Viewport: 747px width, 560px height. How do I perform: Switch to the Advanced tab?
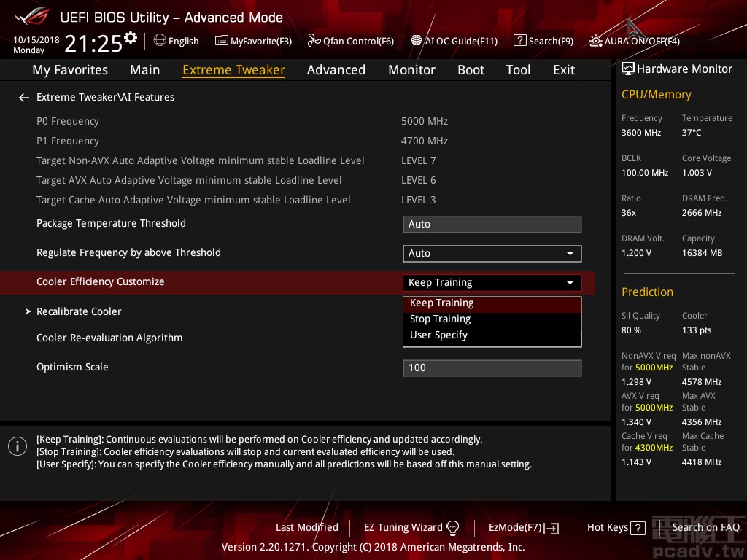[x=336, y=70]
